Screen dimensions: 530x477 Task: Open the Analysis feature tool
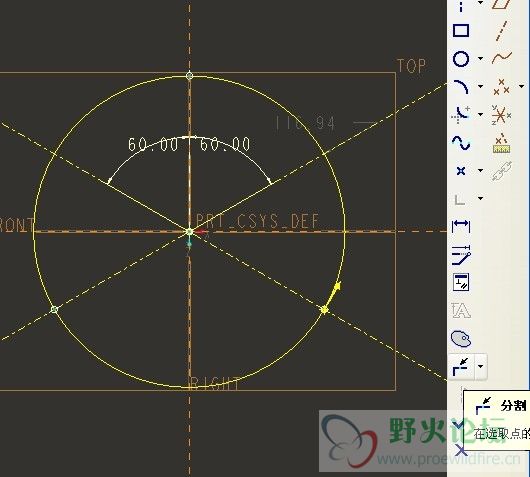pyautogui.click(x=502, y=143)
